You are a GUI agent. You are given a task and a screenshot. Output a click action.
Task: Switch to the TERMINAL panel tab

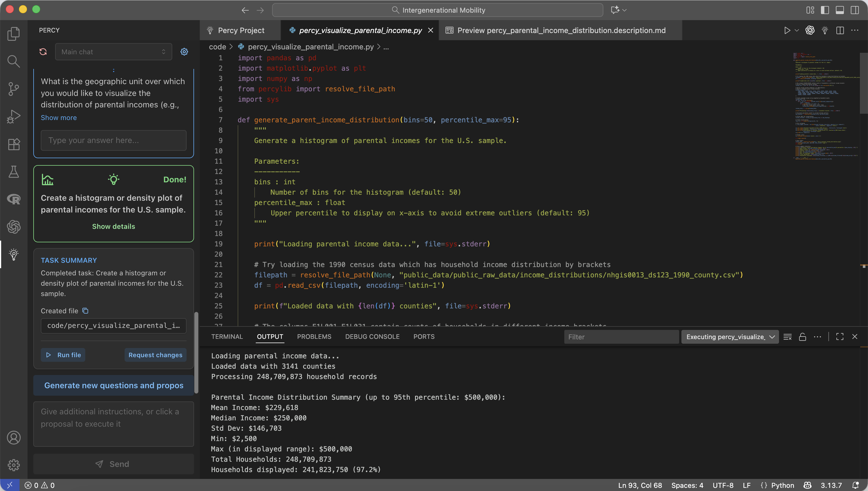(227, 337)
